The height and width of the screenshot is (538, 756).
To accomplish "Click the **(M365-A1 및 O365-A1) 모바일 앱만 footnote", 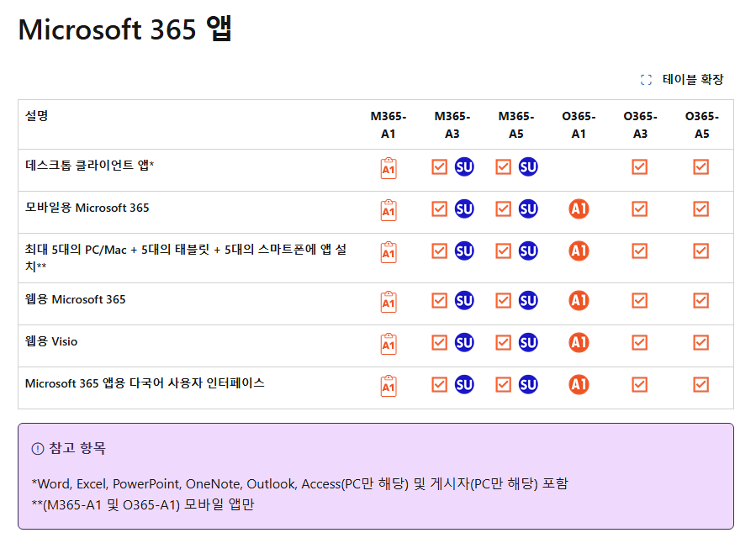I will [143, 504].
